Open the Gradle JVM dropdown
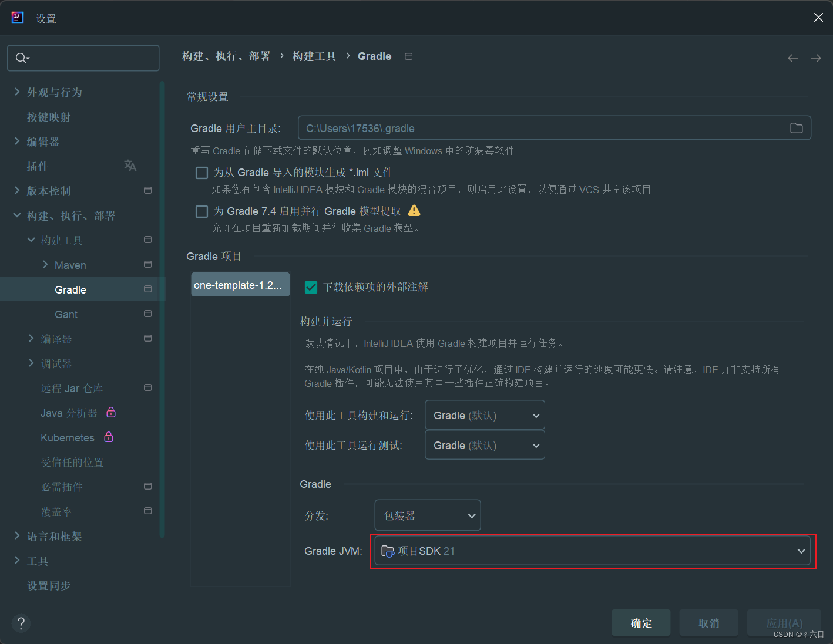This screenshot has width=833, height=644. point(593,551)
